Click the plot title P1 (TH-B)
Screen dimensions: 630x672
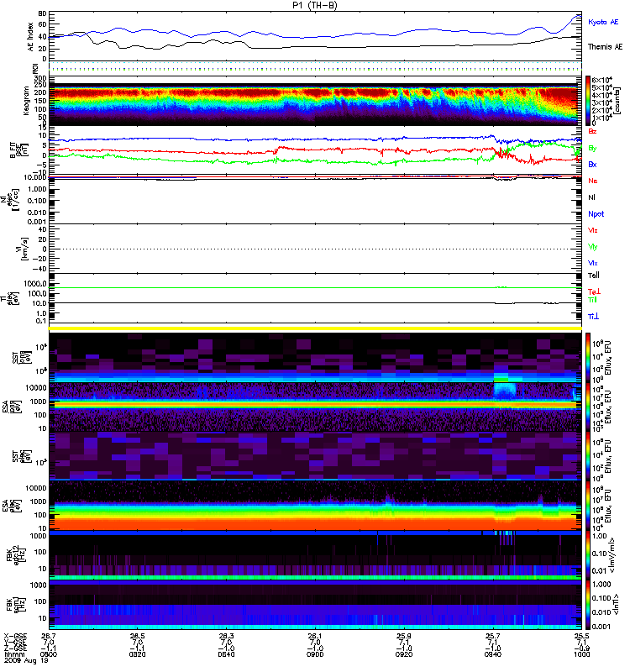click(x=314, y=5)
